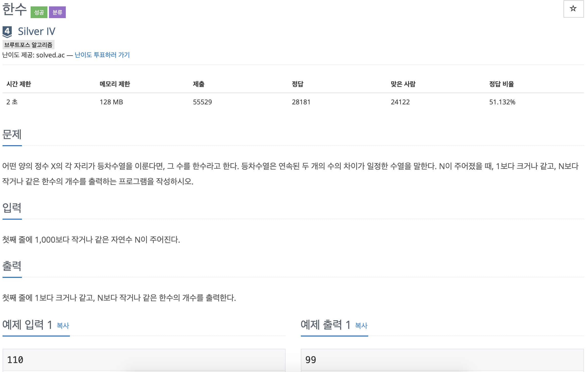588x372 pixels.
Task: Click the 한수 problem title
Action: (15, 9)
